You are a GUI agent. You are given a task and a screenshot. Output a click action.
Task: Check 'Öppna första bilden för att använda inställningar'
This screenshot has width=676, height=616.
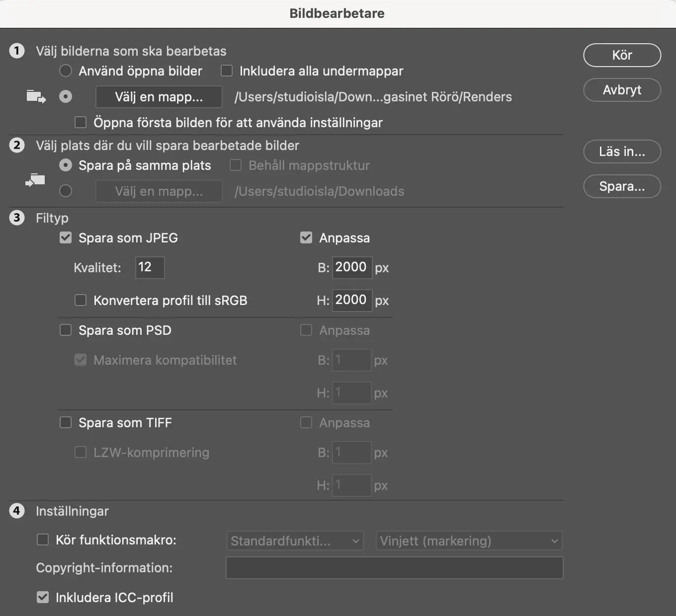click(x=81, y=123)
